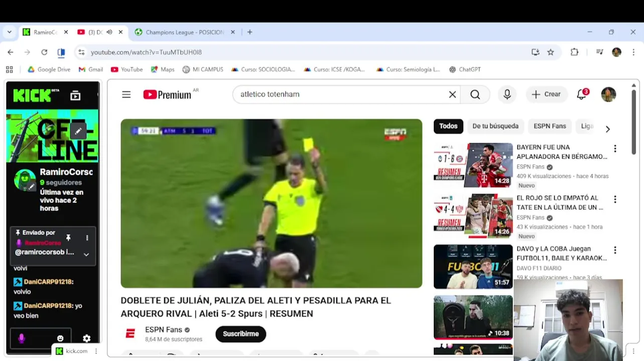The height and width of the screenshot is (361, 644).
Task: Select the Todos filter chip
Action: coord(448,126)
